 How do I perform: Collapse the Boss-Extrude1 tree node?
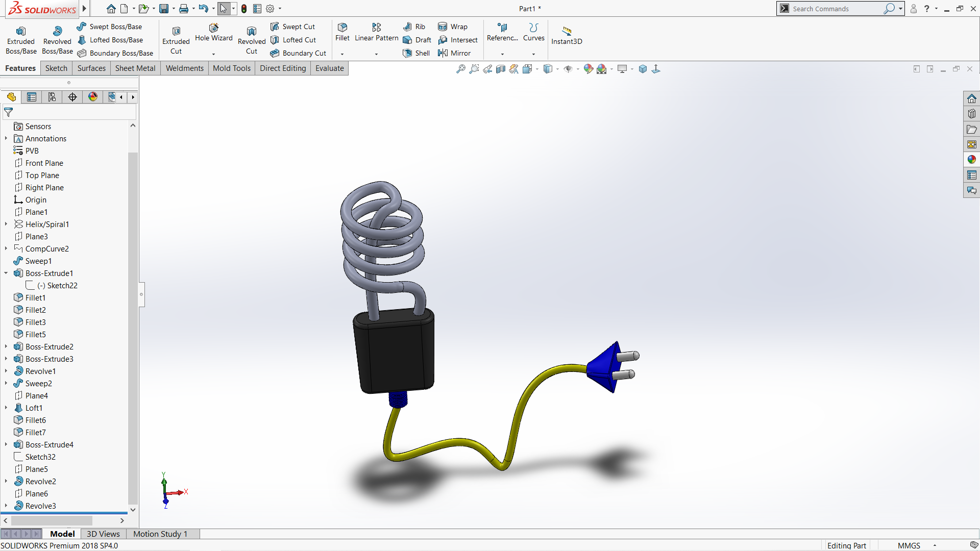pos(6,273)
